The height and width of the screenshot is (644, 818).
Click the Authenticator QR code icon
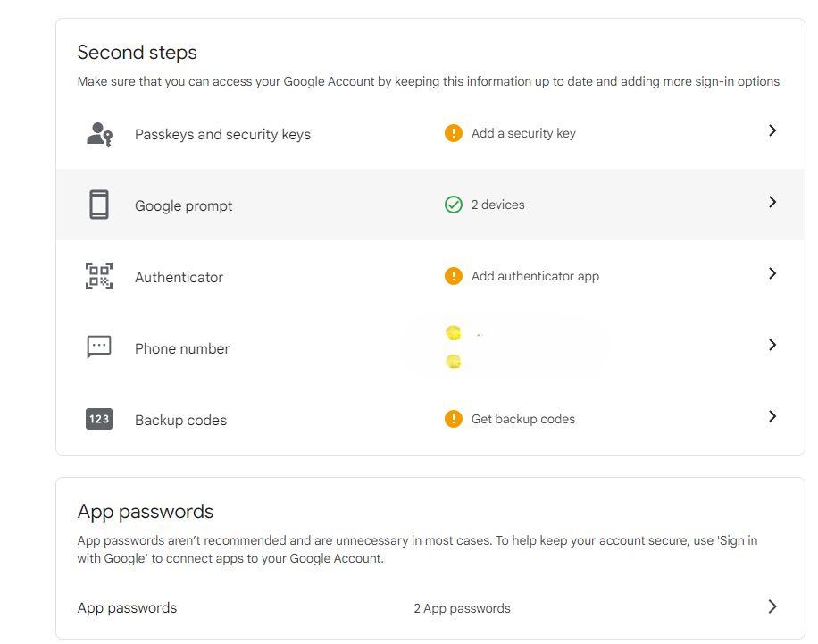(99, 276)
